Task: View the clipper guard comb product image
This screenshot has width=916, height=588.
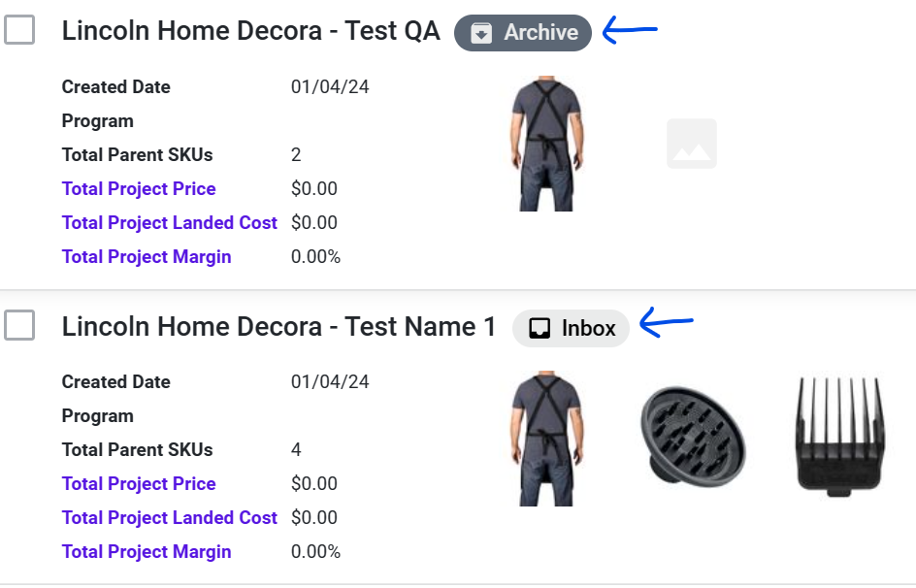Action: 840,439
